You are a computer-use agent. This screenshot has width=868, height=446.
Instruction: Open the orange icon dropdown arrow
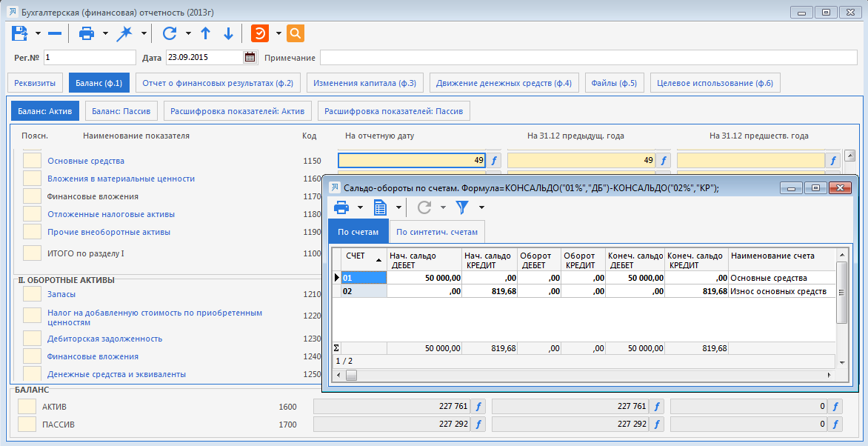coord(278,33)
